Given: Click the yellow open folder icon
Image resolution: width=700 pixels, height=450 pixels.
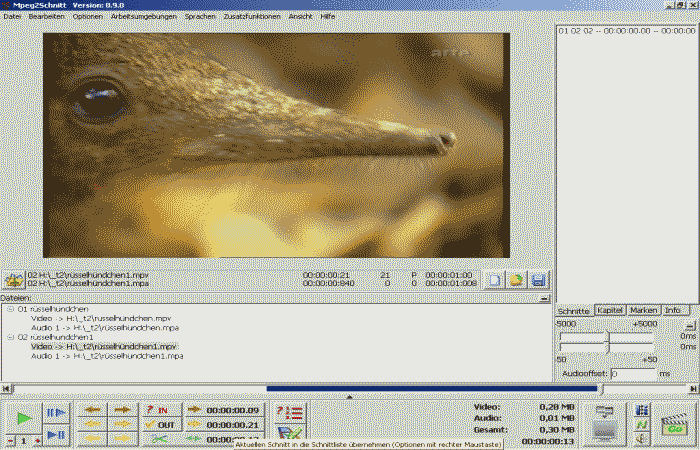Looking at the screenshot, I should pos(516,281).
